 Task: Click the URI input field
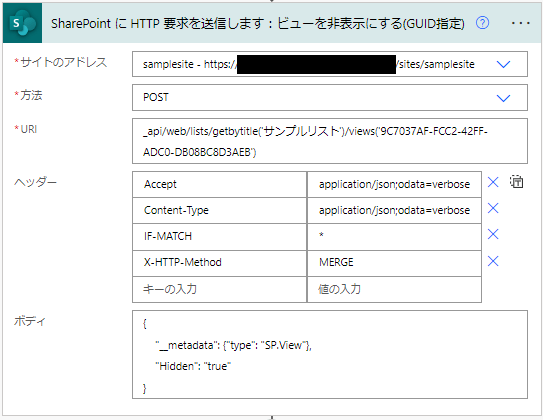pyautogui.click(x=330, y=141)
